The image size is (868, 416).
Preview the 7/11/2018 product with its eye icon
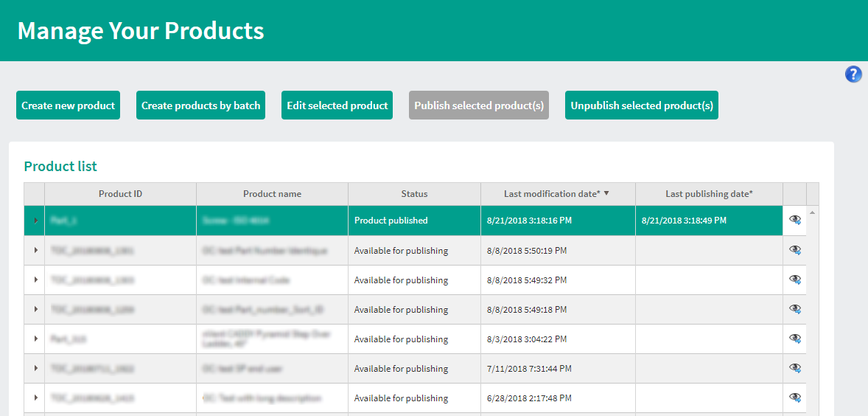tap(795, 368)
